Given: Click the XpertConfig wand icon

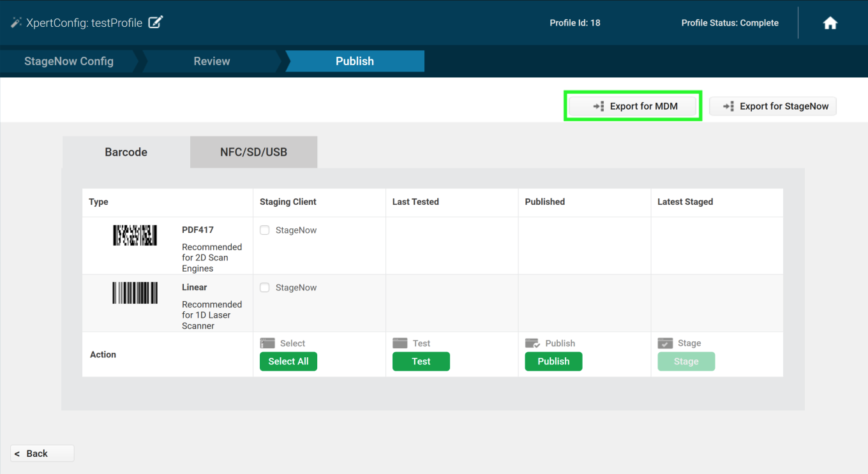Looking at the screenshot, I should (x=16, y=22).
